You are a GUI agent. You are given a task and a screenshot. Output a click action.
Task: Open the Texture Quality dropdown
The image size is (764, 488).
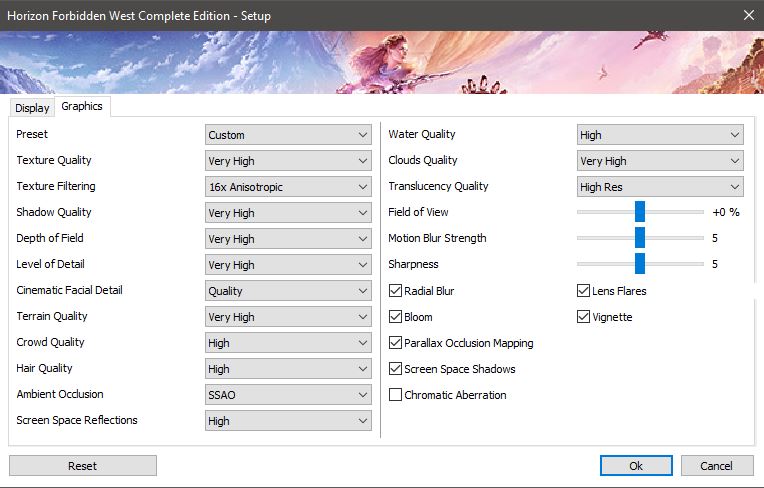(x=288, y=161)
